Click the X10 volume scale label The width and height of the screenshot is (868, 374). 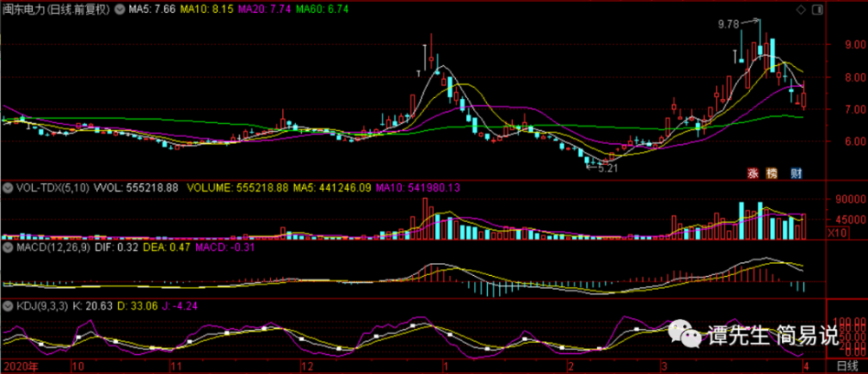838,233
